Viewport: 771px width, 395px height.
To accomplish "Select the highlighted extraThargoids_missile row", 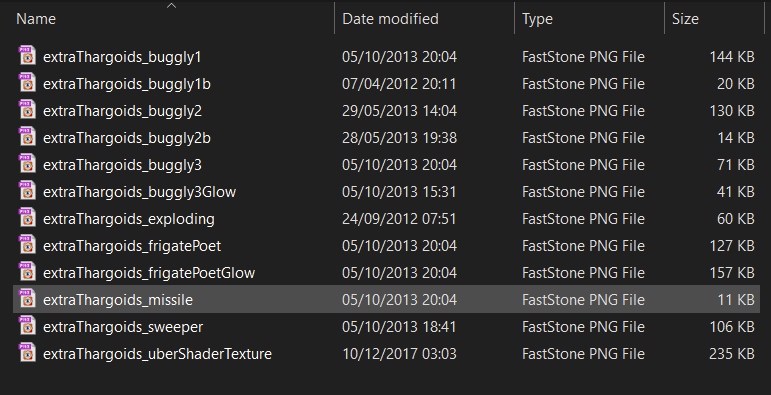I will click(x=386, y=299).
